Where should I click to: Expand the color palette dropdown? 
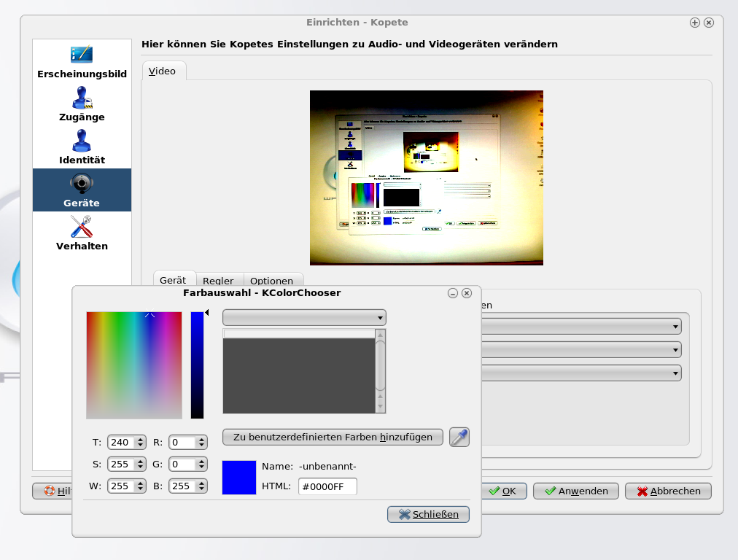(x=305, y=318)
